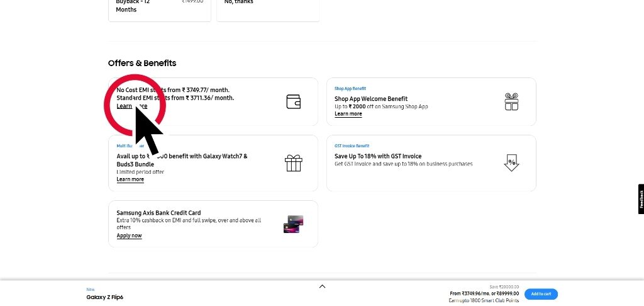Click the wallet icon in EMI offer
The image size is (644, 306).
click(293, 101)
